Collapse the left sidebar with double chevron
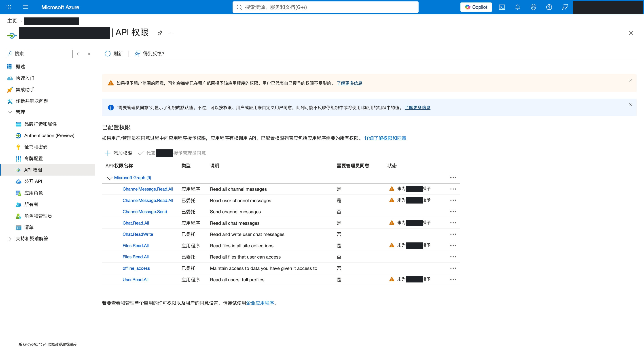This screenshot has width=644, height=348. (89, 54)
